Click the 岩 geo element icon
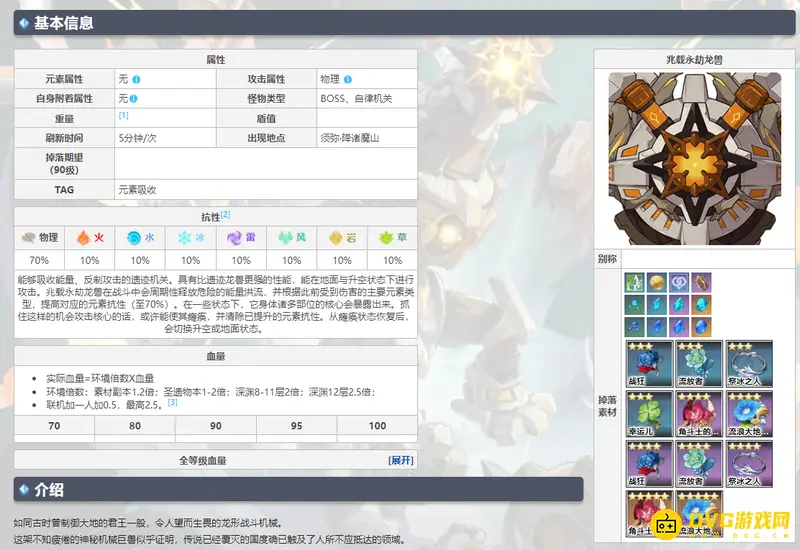 [x=336, y=238]
